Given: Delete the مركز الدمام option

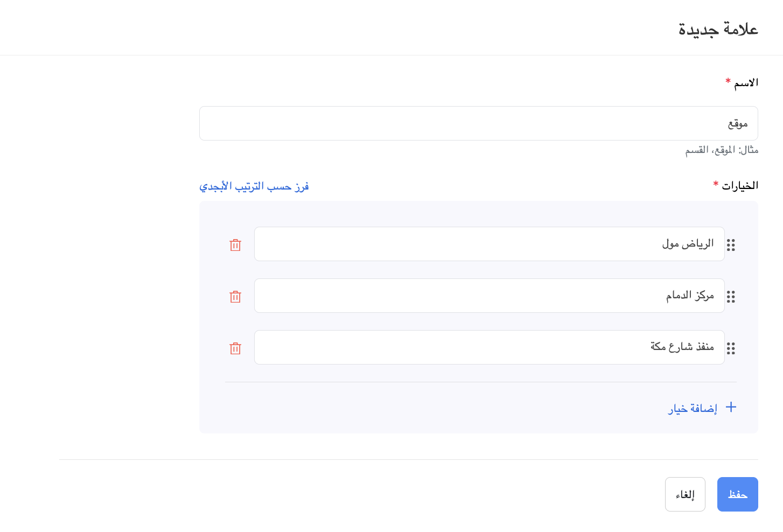Looking at the screenshot, I should pos(235,297).
